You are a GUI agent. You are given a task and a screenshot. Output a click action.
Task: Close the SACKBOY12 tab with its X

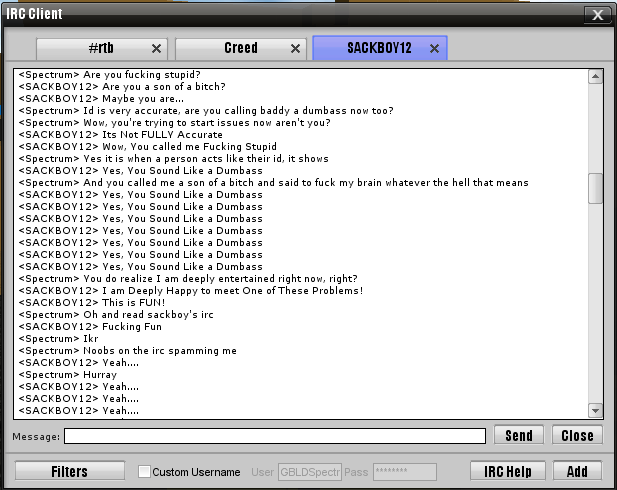pyautogui.click(x=434, y=48)
